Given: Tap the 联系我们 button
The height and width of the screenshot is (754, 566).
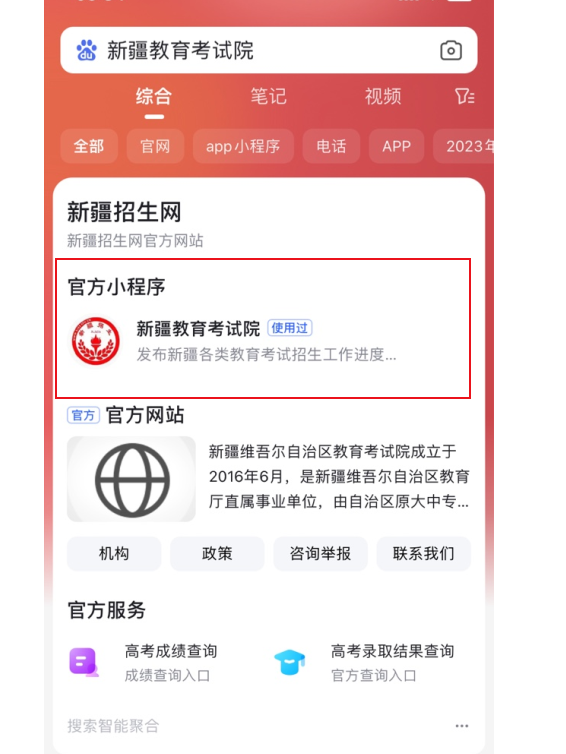Looking at the screenshot, I should tap(423, 553).
